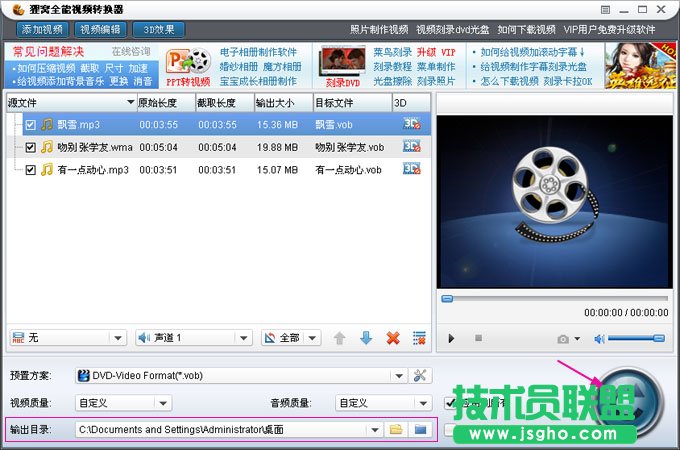Open the 视频质量 dropdown

[x=164, y=403]
